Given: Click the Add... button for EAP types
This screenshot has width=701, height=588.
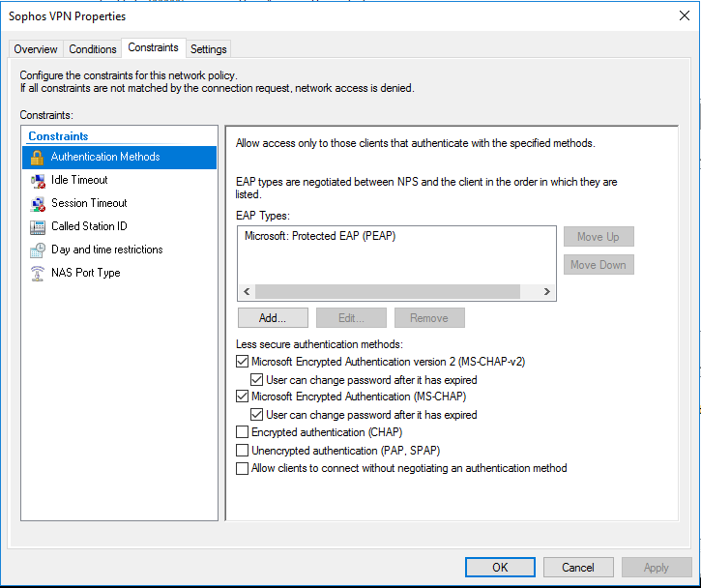Looking at the screenshot, I should [273, 318].
